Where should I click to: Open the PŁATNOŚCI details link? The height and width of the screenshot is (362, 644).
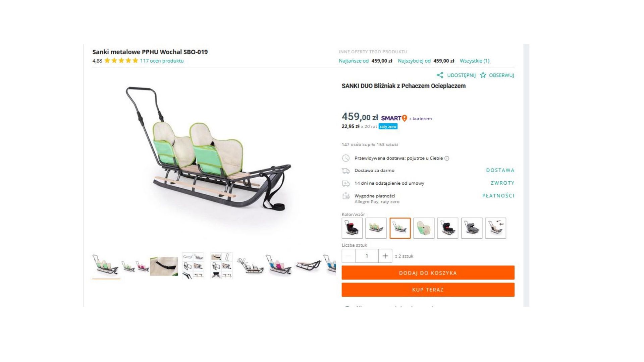click(x=498, y=196)
